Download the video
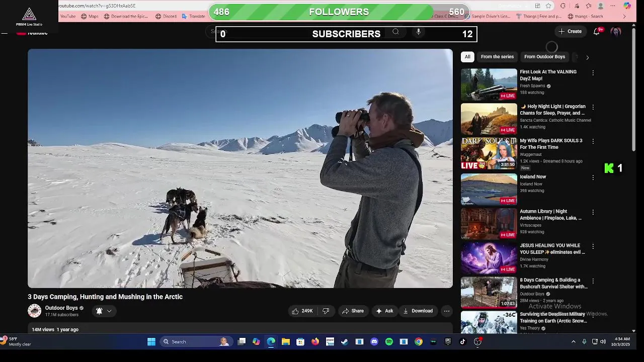The height and width of the screenshot is (362, 644). point(418,311)
